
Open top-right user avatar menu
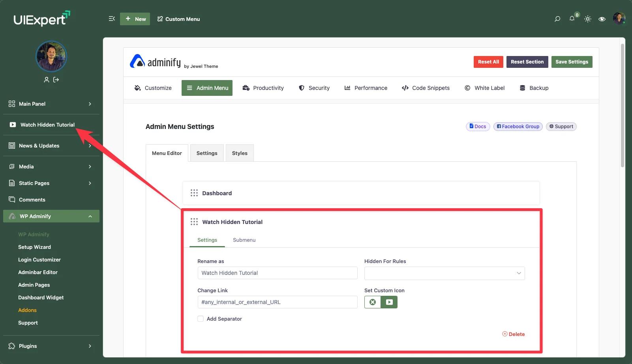point(619,19)
